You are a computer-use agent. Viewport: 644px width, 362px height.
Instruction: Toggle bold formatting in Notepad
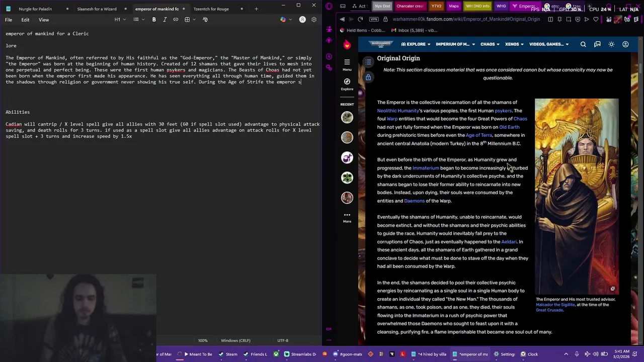click(154, 20)
